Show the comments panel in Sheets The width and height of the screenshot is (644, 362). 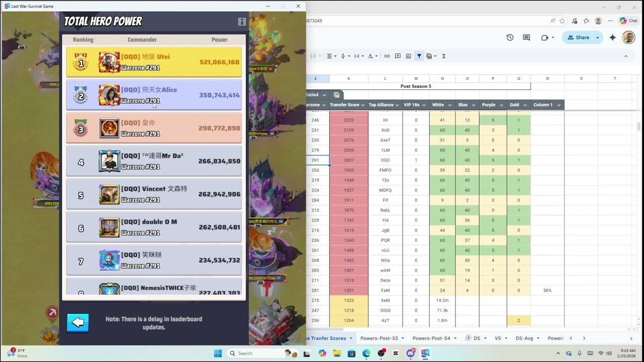pyautogui.click(x=526, y=38)
